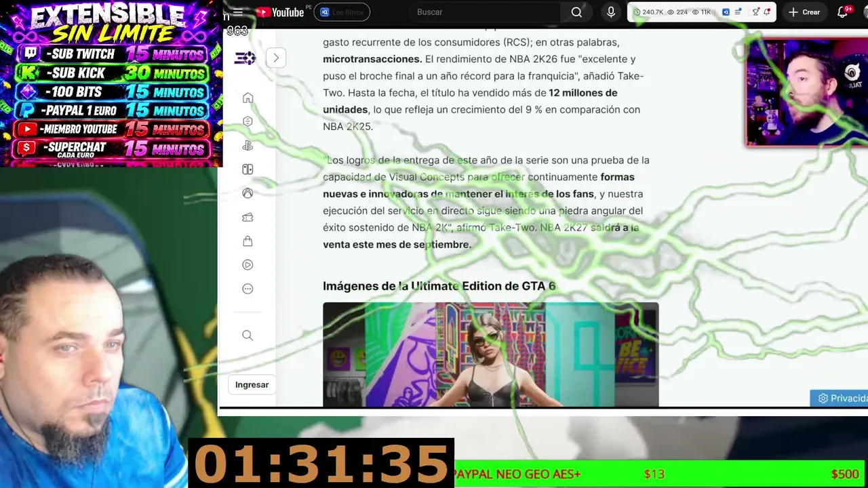Click the $500 goal target value
Viewport: 868px width, 488px height.
tap(845, 474)
